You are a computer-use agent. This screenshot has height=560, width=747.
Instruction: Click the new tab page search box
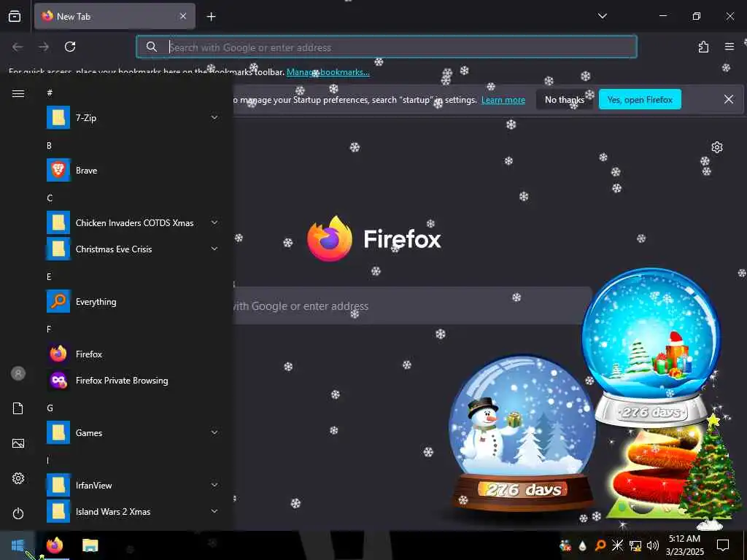point(413,306)
